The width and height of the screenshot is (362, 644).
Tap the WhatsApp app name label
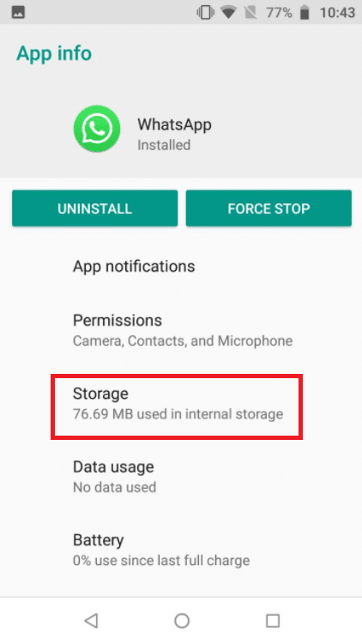pyautogui.click(x=174, y=124)
